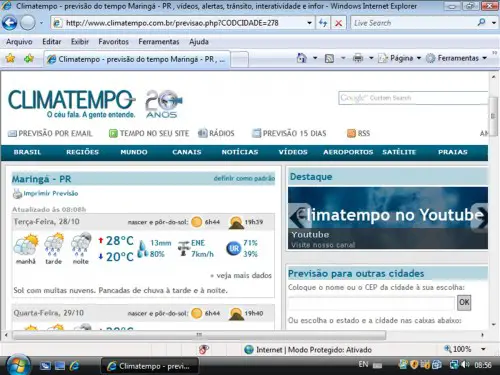Open the Página dropdown menu
This screenshot has height=375, width=500.
[x=400, y=58]
